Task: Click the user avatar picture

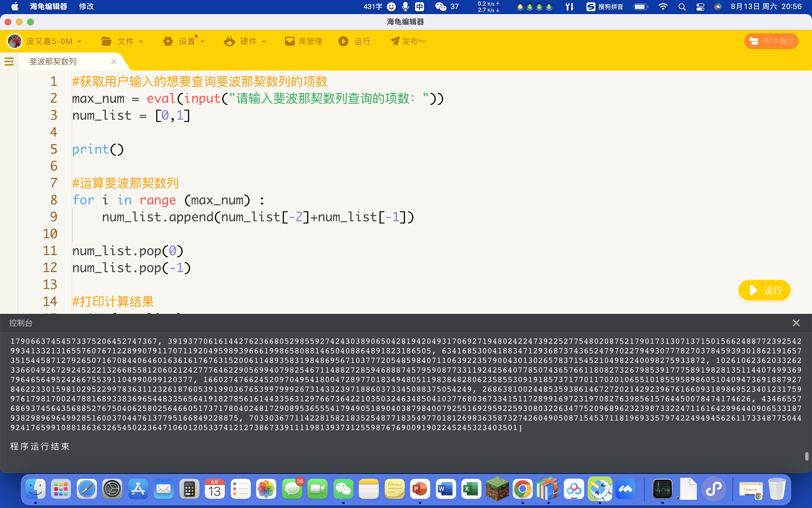Action: (x=15, y=41)
